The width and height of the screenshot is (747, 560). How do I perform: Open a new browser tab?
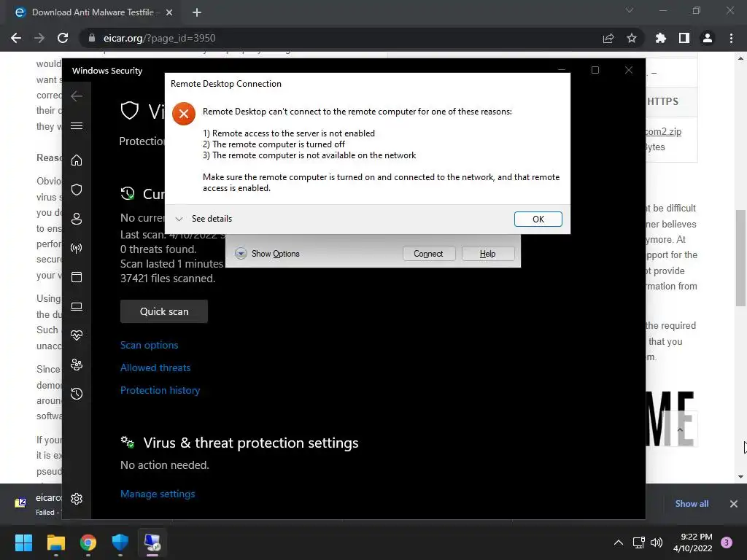(x=197, y=12)
